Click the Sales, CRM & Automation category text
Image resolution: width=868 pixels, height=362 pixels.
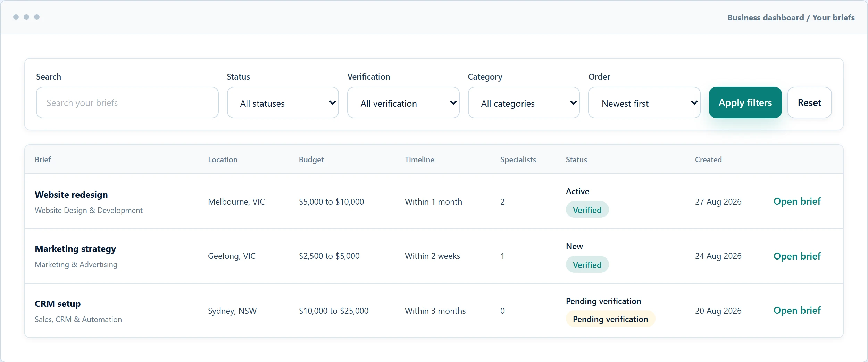pyautogui.click(x=78, y=319)
